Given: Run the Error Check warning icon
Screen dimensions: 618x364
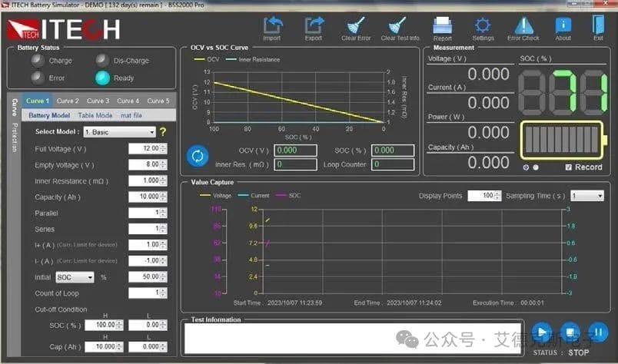Looking at the screenshot, I should (x=523, y=25).
